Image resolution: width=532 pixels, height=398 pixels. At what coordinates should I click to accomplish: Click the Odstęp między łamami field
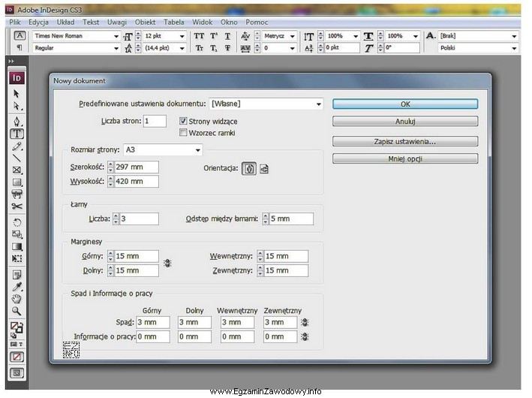[291, 219]
